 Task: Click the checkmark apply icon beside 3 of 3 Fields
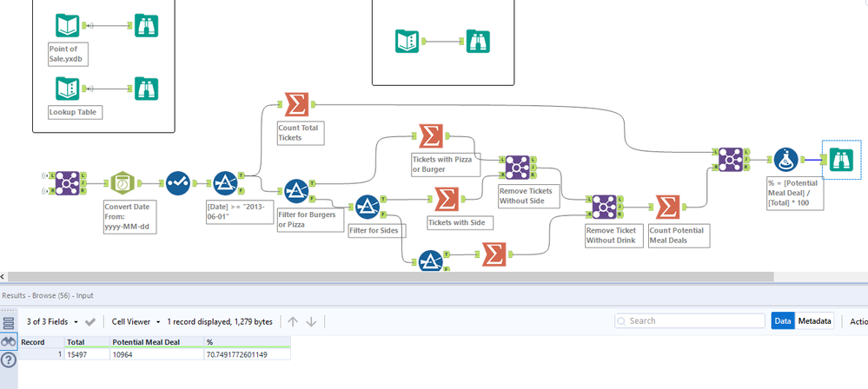[90, 321]
